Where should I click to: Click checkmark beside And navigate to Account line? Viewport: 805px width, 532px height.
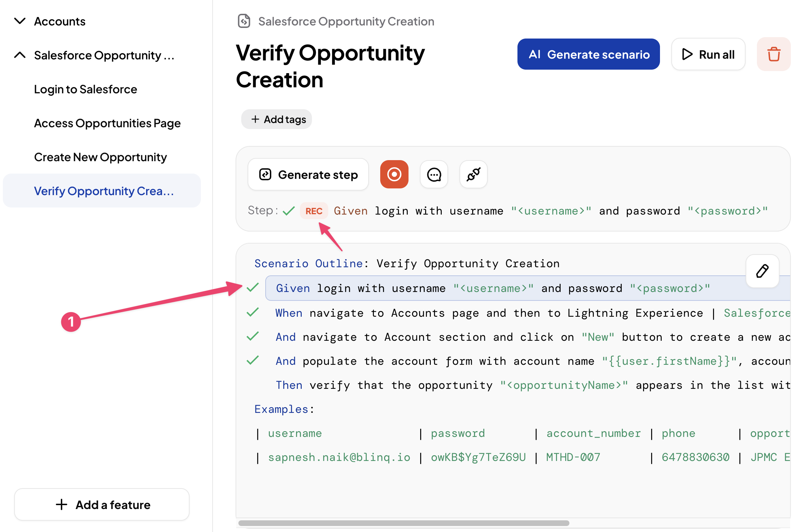[253, 336]
